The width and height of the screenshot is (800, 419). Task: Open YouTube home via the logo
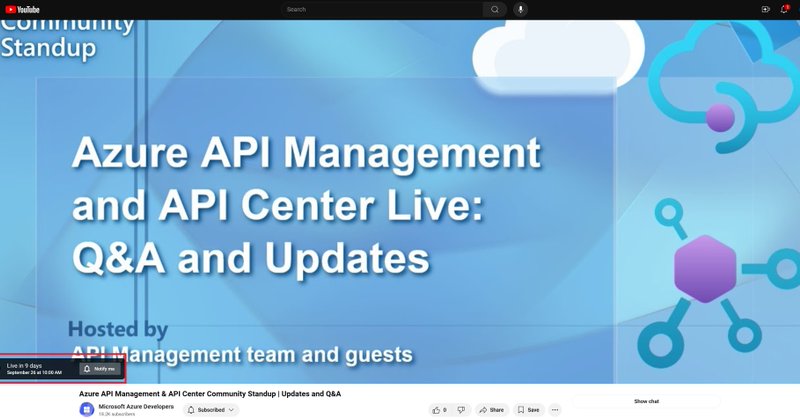pos(22,9)
